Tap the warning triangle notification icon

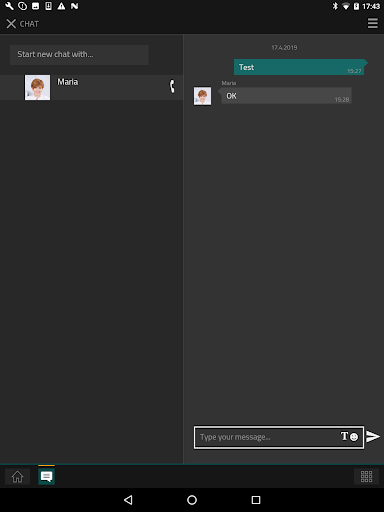[x=61, y=6]
